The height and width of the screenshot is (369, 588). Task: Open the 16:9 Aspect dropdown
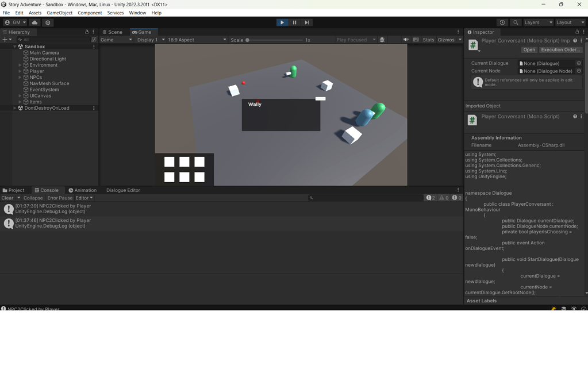[198, 40]
